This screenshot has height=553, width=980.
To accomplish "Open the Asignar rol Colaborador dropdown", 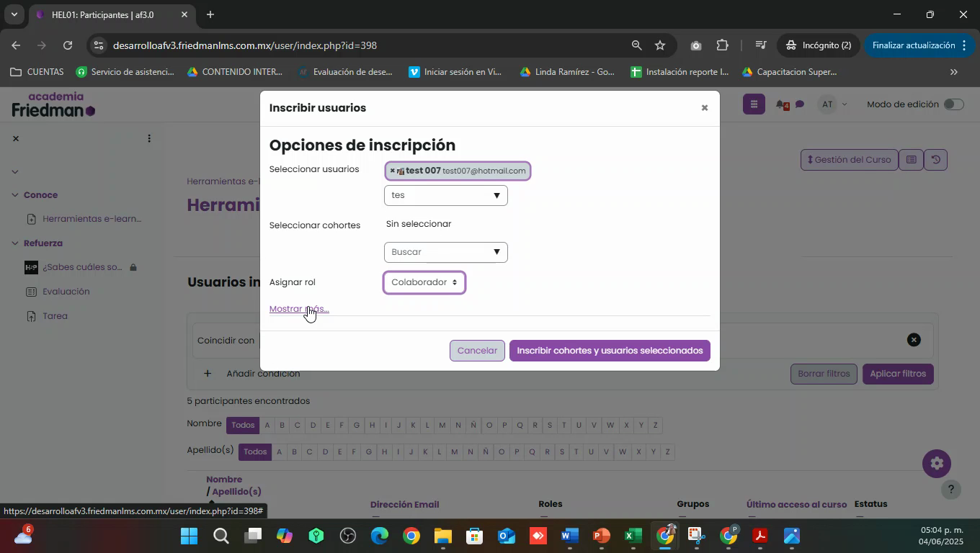I will tap(424, 282).
